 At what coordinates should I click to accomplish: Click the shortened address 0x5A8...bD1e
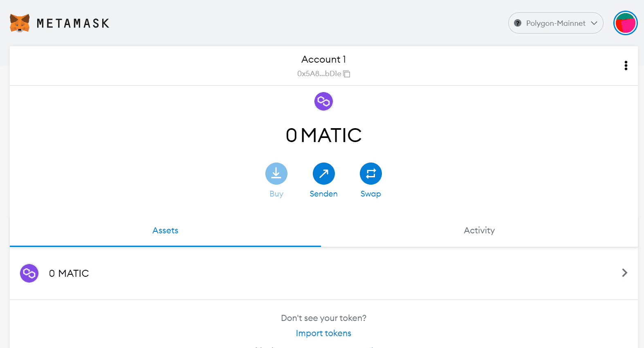coord(319,74)
